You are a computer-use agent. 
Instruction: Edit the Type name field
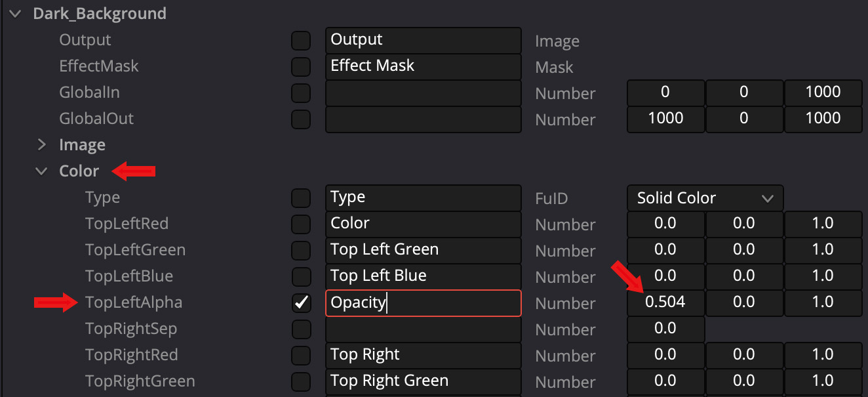[x=423, y=198]
